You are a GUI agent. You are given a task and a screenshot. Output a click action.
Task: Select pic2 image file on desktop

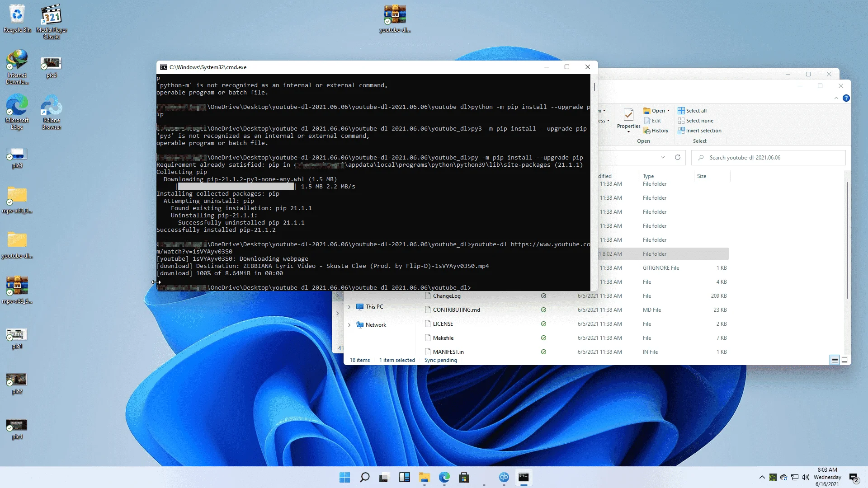(x=17, y=384)
